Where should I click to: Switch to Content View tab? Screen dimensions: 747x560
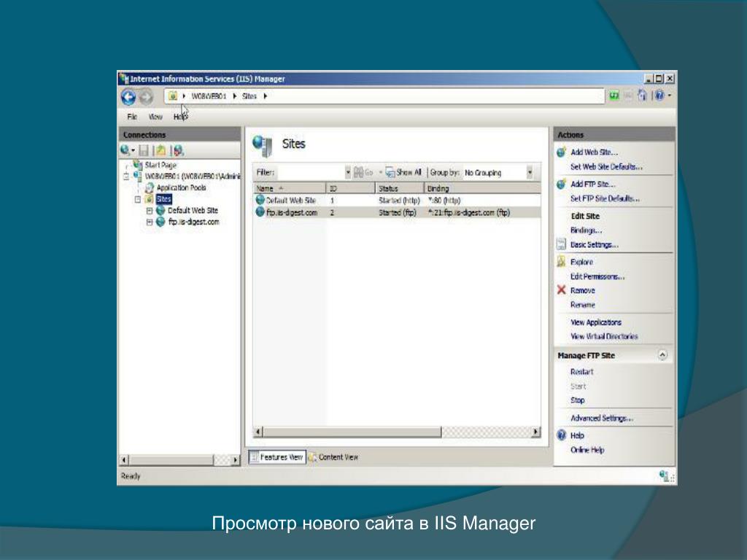(x=333, y=457)
